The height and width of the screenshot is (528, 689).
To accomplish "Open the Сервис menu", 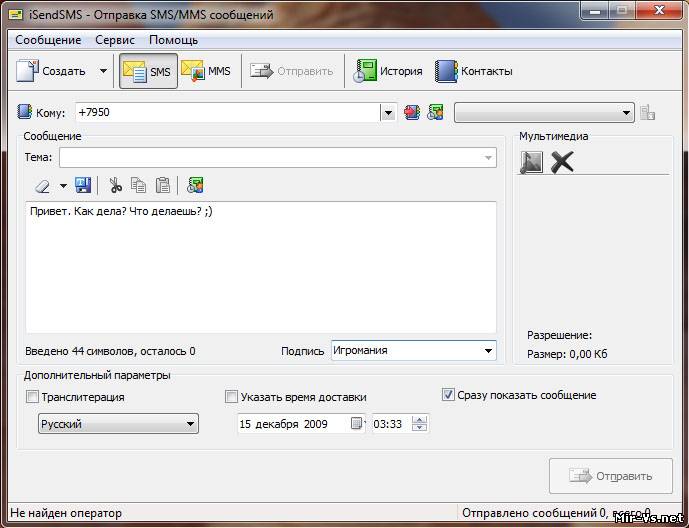I will (115, 40).
